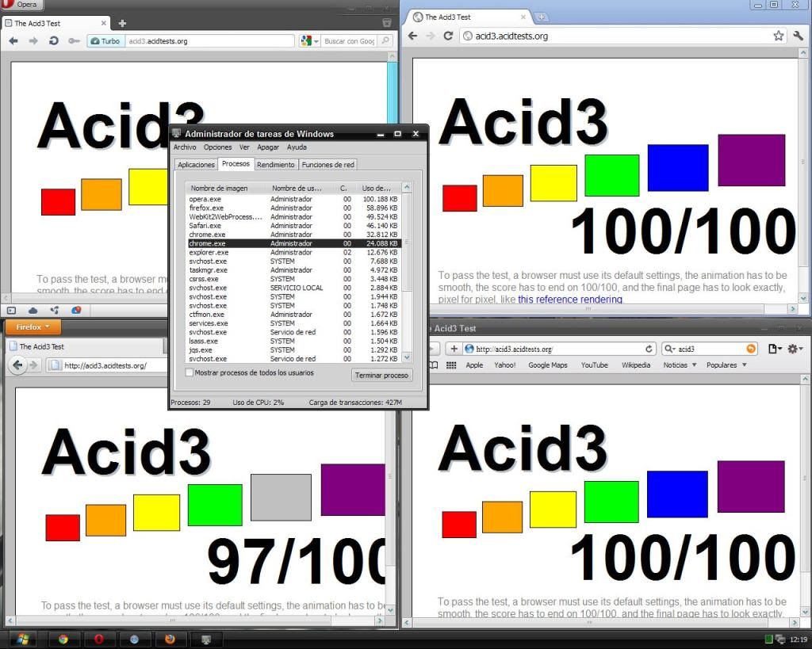Open the Apagar menu
The height and width of the screenshot is (649, 812).
click(268, 147)
